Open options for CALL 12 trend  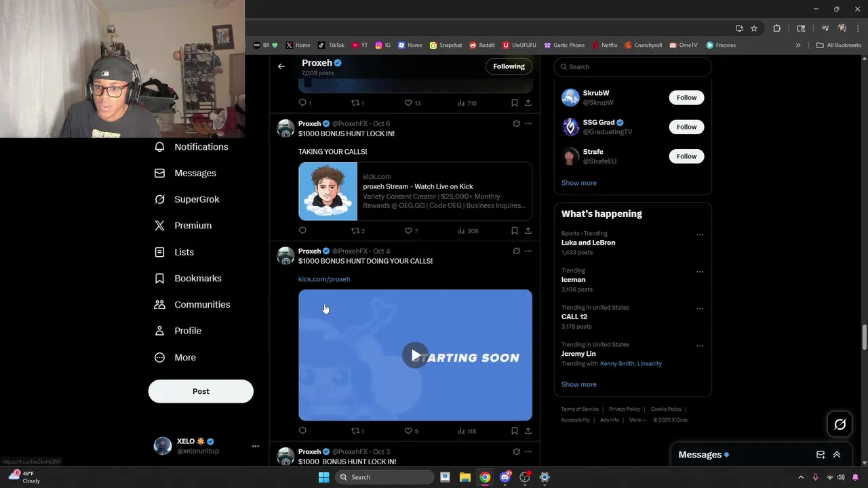click(x=699, y=308)
